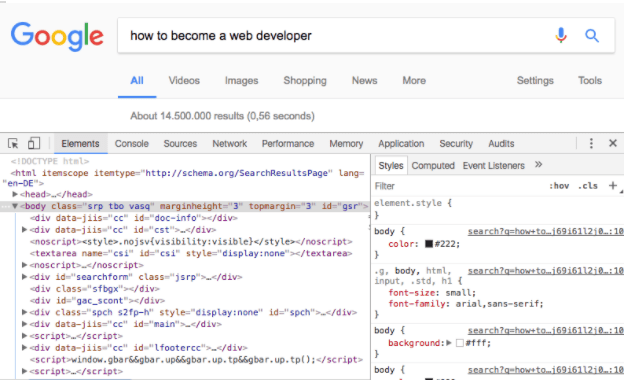Expand the div id="main" node

coord(24,324)
